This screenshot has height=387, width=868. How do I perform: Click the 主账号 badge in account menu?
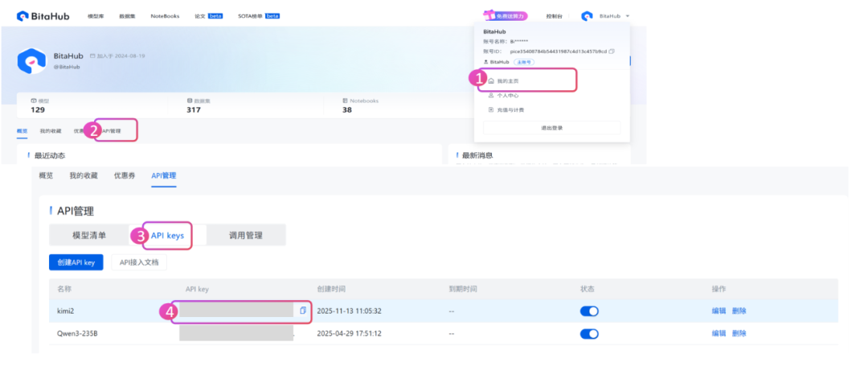coord(524,62)
